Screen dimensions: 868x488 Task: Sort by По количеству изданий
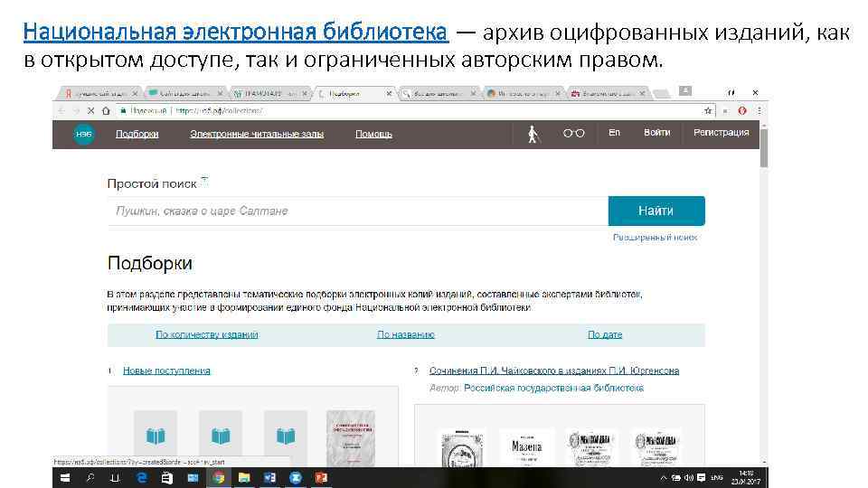click(x=207, y=334)
